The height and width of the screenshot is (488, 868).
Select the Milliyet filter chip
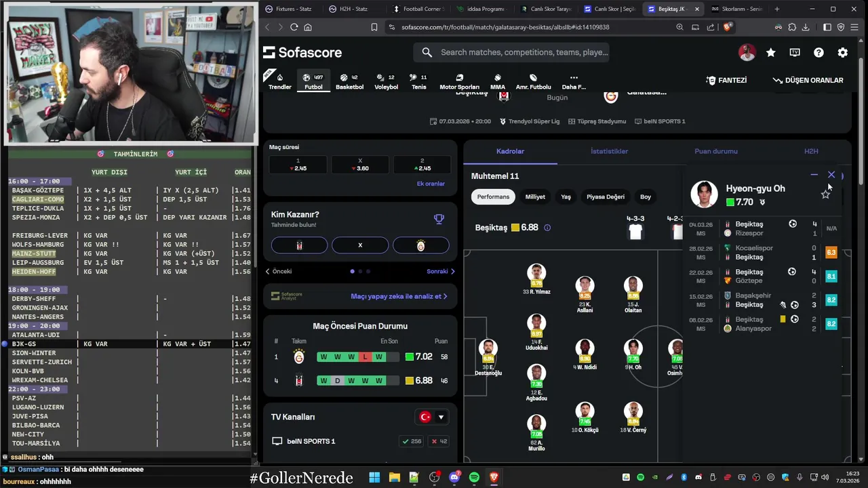click(535, 197)
